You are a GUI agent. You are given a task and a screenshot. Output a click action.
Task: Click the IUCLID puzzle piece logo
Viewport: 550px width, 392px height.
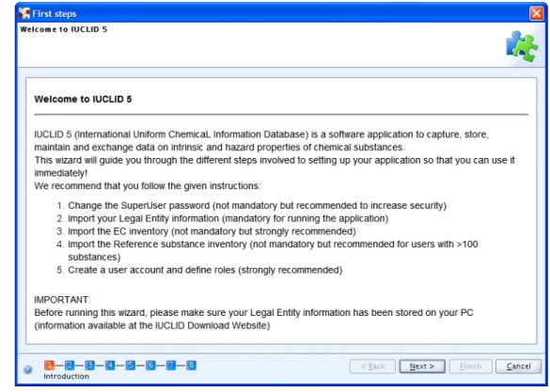coord(522,46)
